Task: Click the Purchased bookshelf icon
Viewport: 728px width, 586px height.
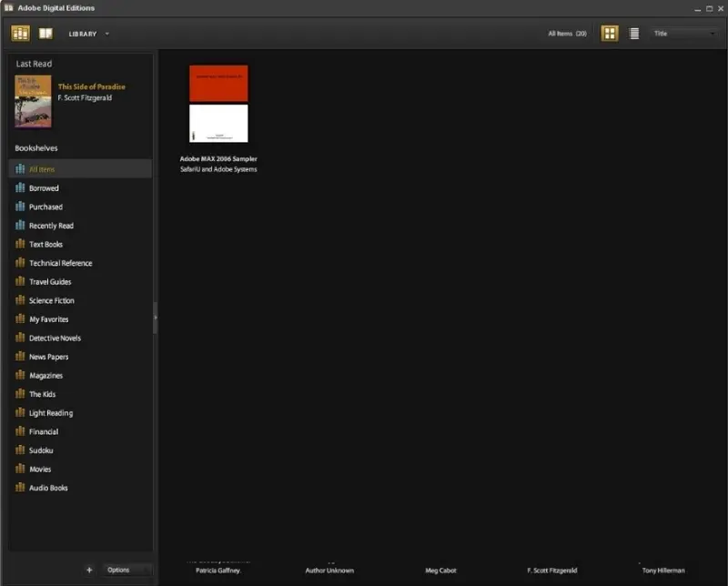Action: pyautogui.click(x=20, y=207)
